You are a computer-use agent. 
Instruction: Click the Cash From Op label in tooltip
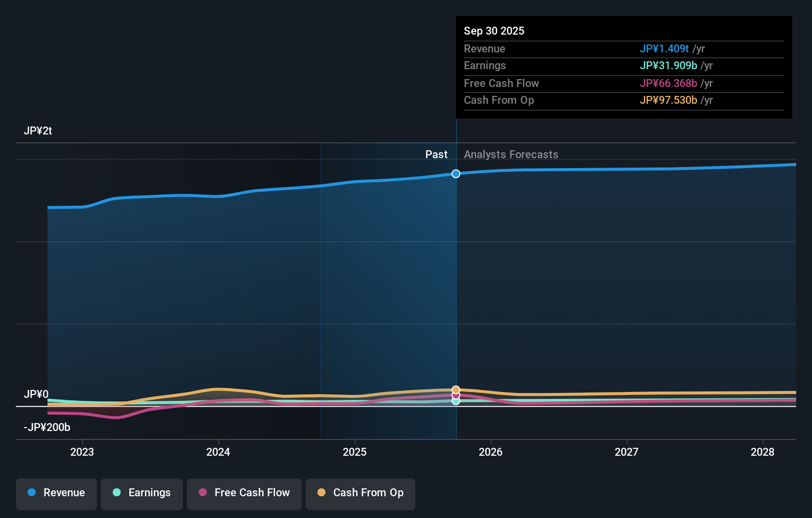coord(499,100)
